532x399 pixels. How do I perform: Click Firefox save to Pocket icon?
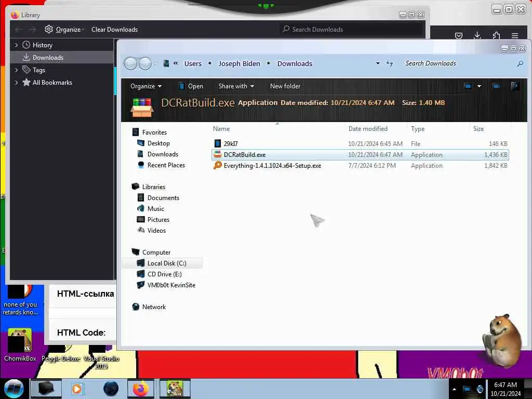(x=459, y=36)
